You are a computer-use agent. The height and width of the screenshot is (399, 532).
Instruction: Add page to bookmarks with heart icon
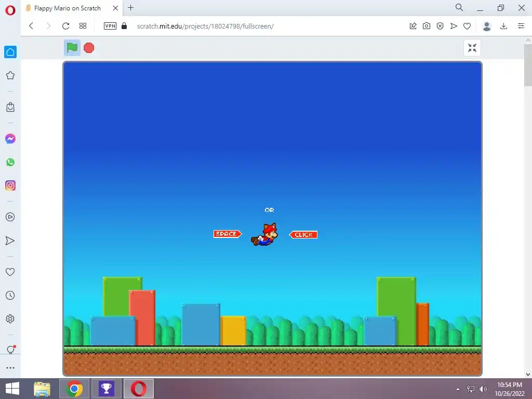click(x=467, y=26)
